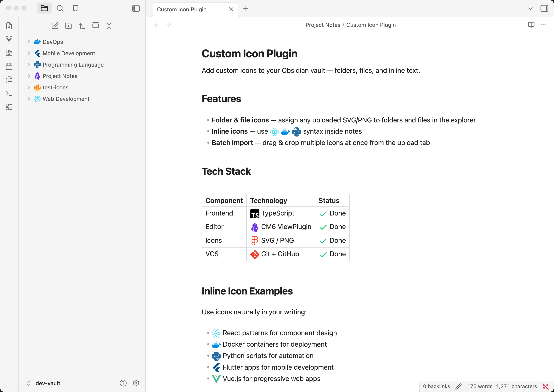Screen dimensions: 554x392
Task: Click the new note icon
Action: point(55,26)
